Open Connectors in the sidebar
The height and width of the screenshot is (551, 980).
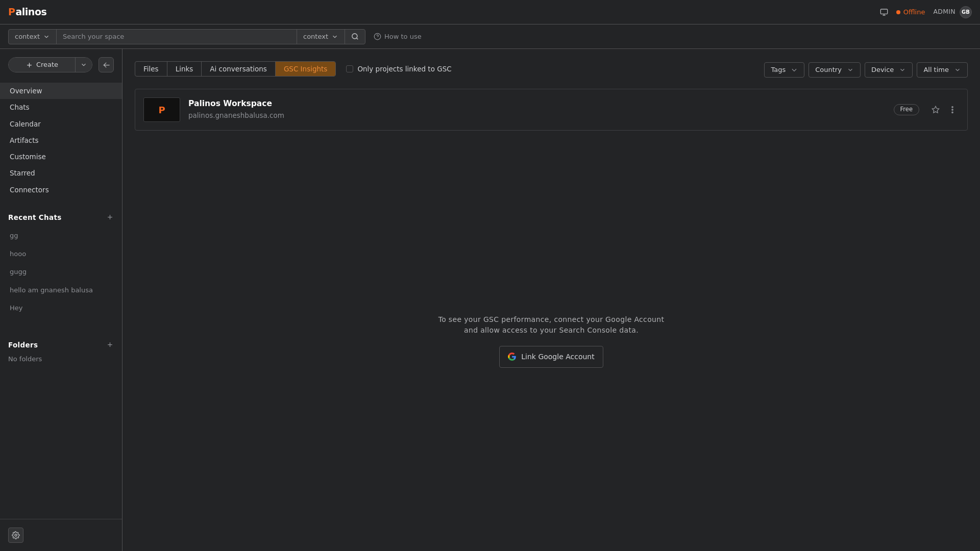61,190
